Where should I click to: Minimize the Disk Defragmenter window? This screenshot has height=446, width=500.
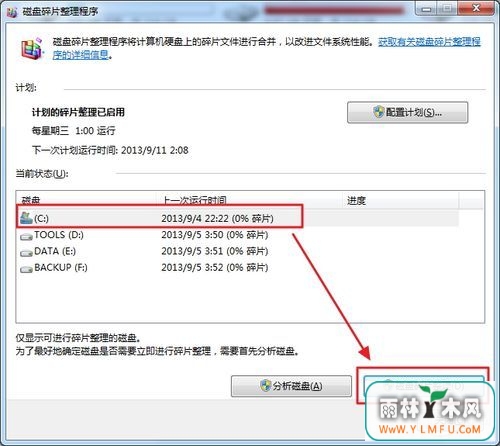tap(426, 9)
